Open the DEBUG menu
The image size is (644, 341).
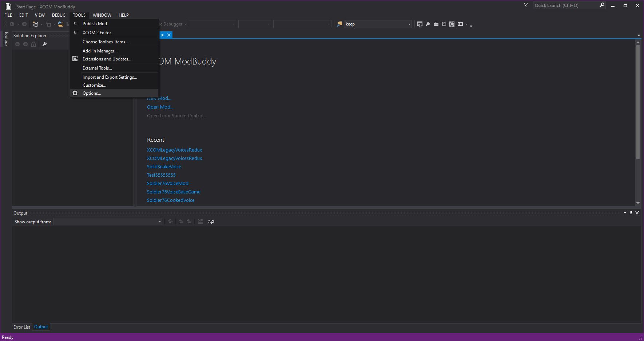[59, 15]
